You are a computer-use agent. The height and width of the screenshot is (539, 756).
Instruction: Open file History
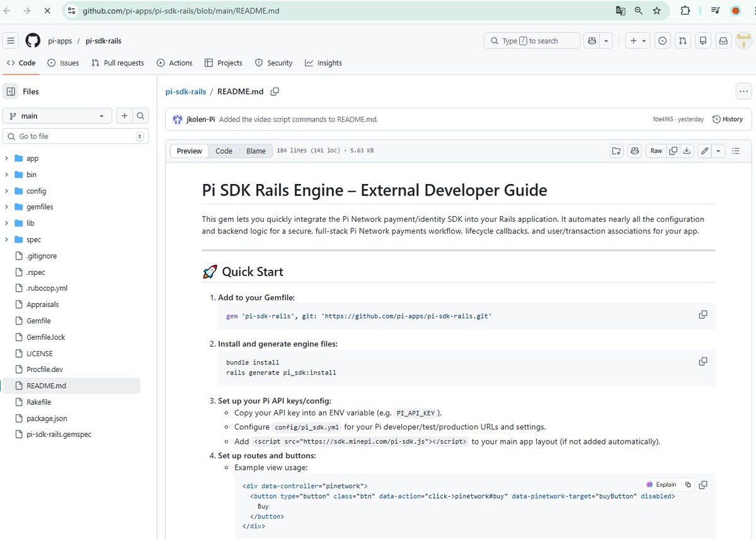click(x=728, y=119)
